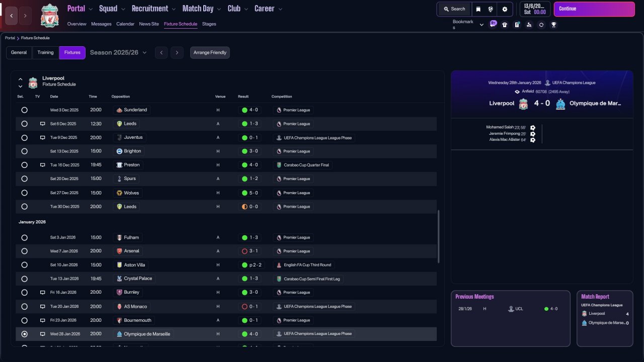This screenshot has height=362, width=644.
Task: Click Jeremie Frimpong's goal icon in match summary
Action: tap(533, 134)
